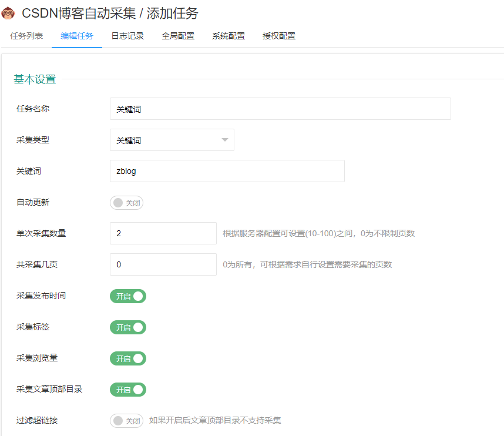Image resolution: width=504 pixels, height=436 pixels.
Task: Disable the 采集标签 switch
Action: pyautogui.click(x=128, y=327)
